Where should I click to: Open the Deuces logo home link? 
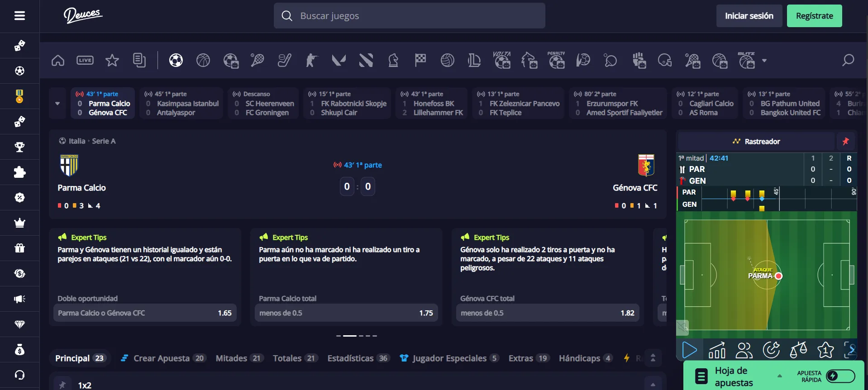(x=83, y=15)
